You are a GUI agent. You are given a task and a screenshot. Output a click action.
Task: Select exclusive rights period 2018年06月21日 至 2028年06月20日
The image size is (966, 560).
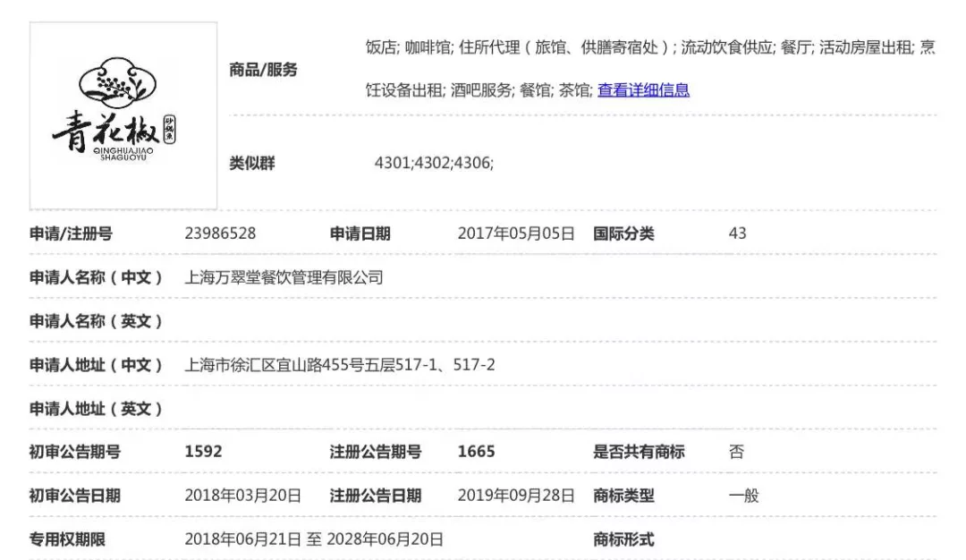coord(314,539)
